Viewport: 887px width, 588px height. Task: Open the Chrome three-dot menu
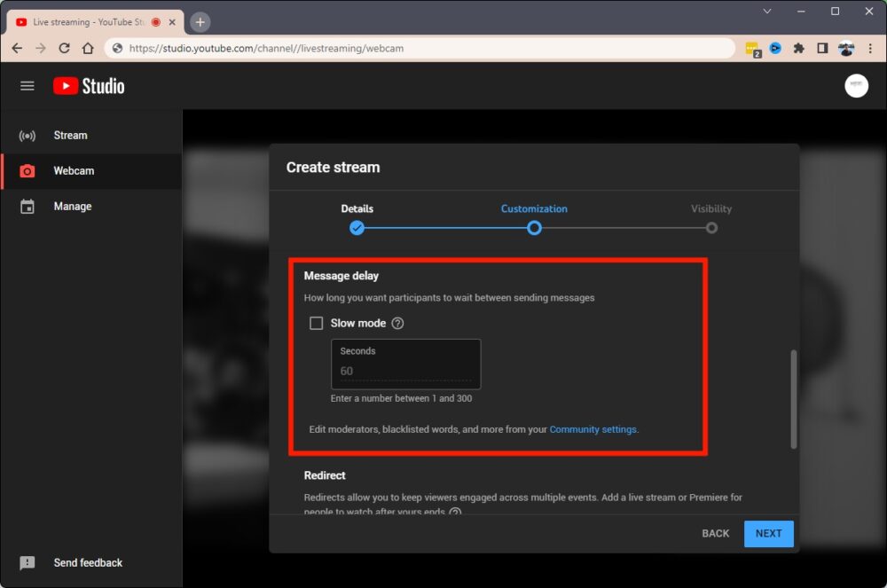click(870, 49)
